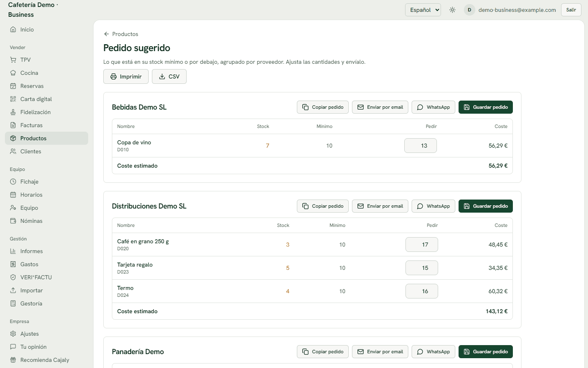Change the Tarjeta regalo order quantity
This screenshot has height=368, width=588.
(x=422, y=268)
